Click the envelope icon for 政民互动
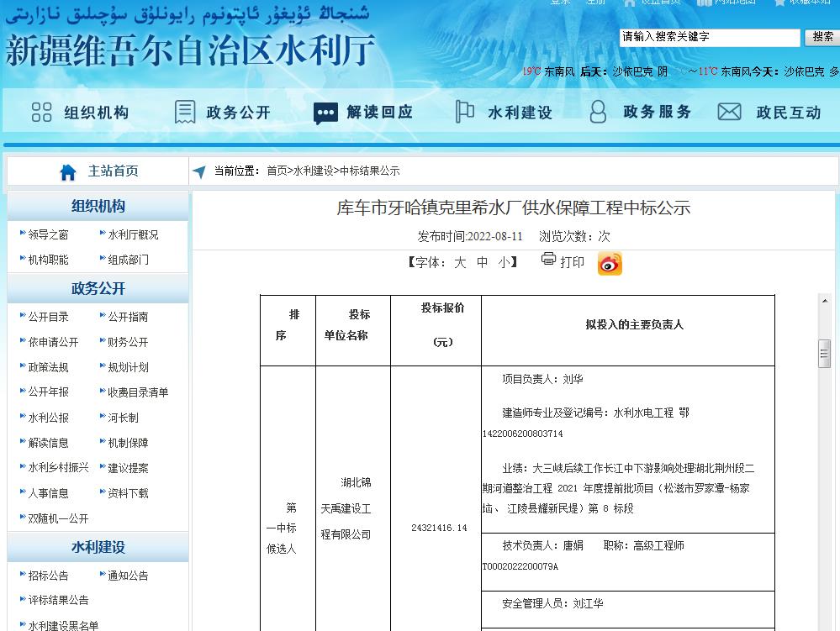This screenshot has width=840, height=631. [x=729, y=110]
